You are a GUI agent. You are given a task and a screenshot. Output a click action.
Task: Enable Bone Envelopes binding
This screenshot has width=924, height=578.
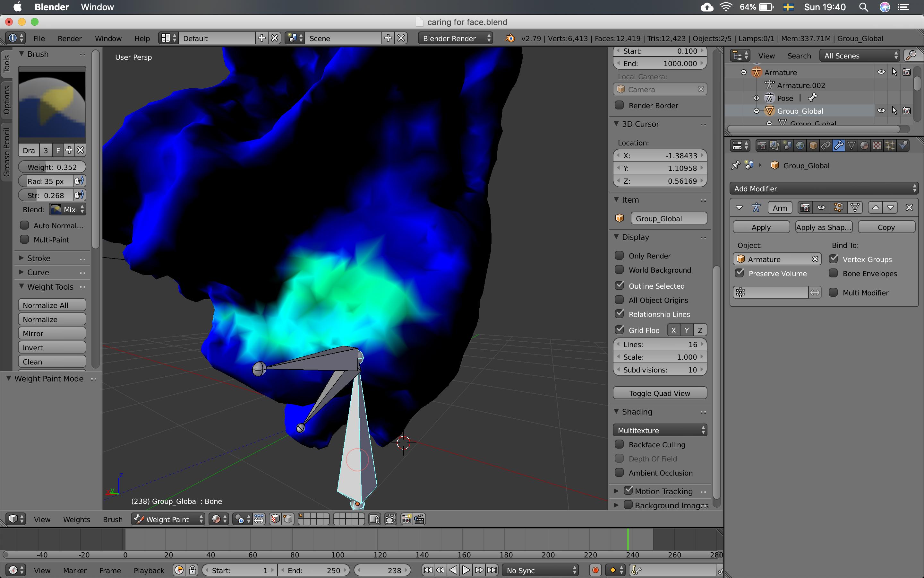834,273
